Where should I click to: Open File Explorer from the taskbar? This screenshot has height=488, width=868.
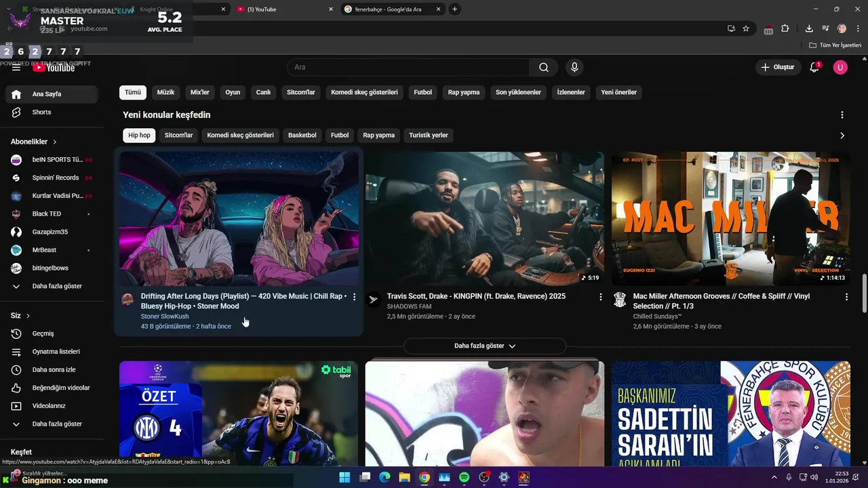pyautogui.click(x=404, y=477)
